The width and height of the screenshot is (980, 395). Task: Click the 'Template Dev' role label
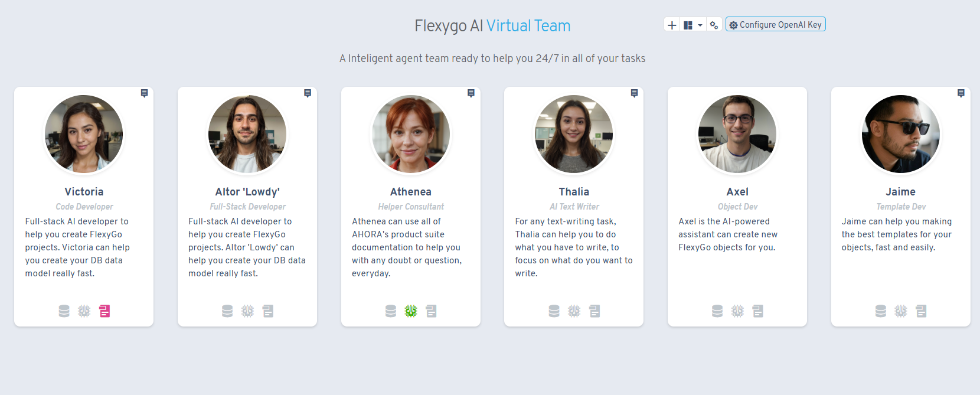[901, 207]
